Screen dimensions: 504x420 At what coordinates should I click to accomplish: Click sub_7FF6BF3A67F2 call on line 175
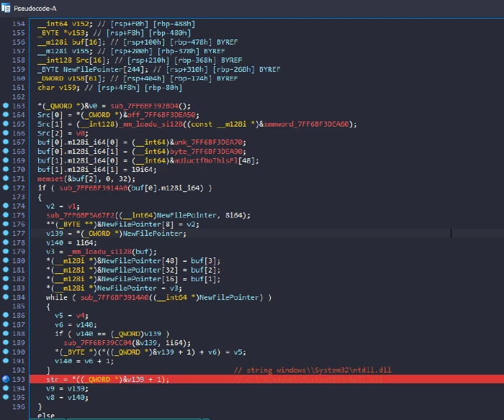coord(81,215)
